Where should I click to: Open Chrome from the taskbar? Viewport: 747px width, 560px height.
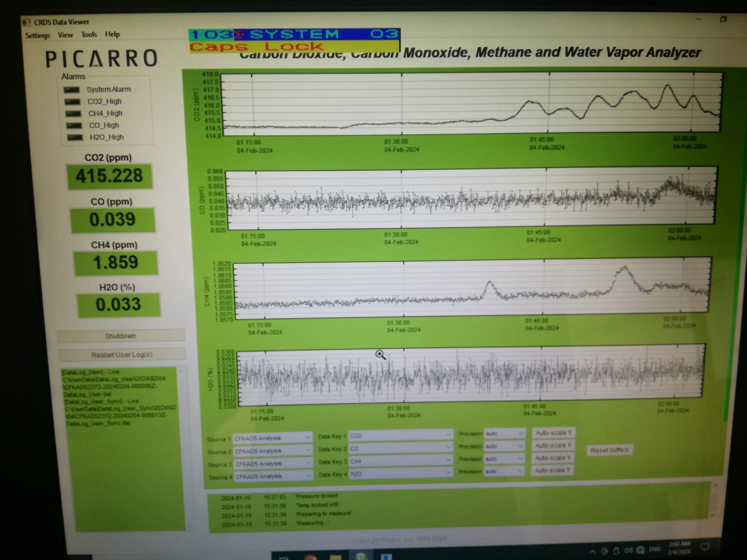tap(310, 557)
